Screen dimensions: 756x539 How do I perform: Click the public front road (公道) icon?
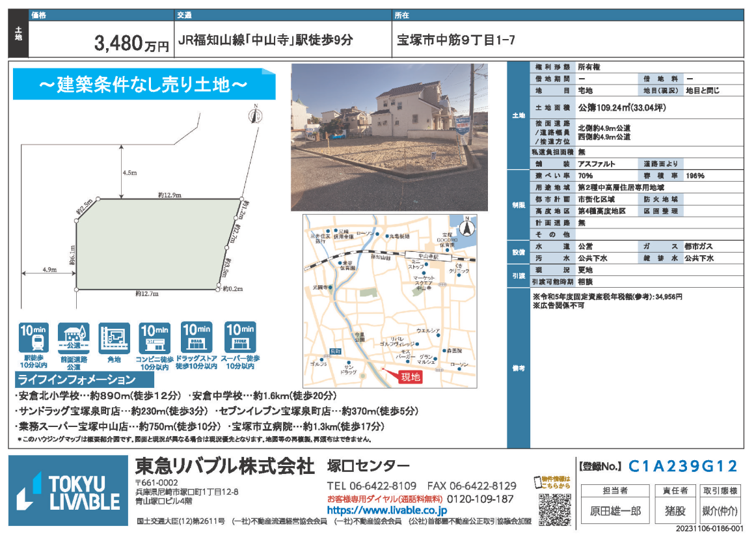pos(73,339)
